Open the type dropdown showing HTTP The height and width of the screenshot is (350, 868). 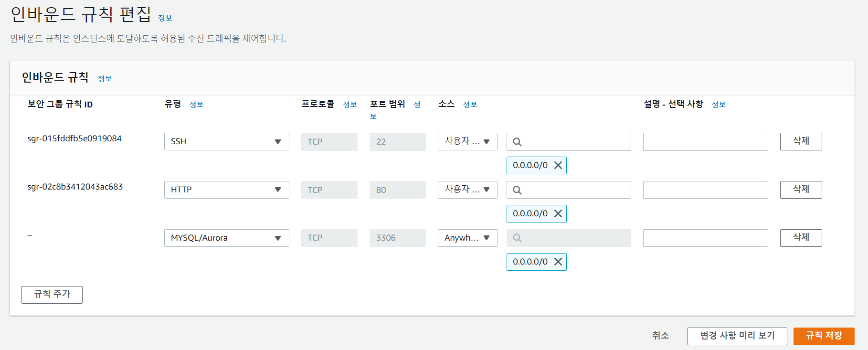[227, 190]
